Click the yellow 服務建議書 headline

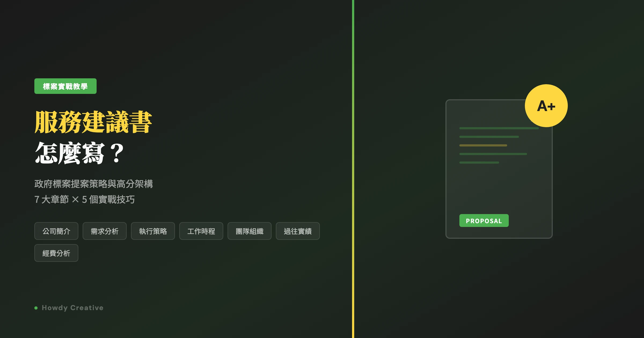pyautogui.click(x=93, y=122)
